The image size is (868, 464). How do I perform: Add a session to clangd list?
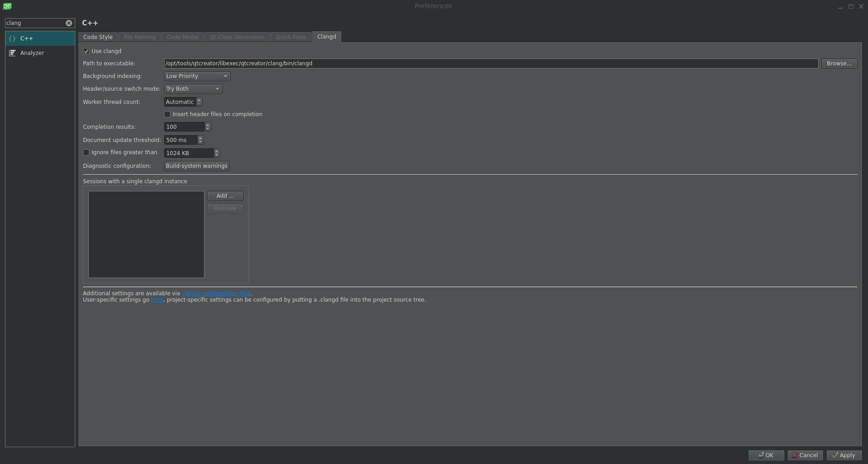click(225, 196)
